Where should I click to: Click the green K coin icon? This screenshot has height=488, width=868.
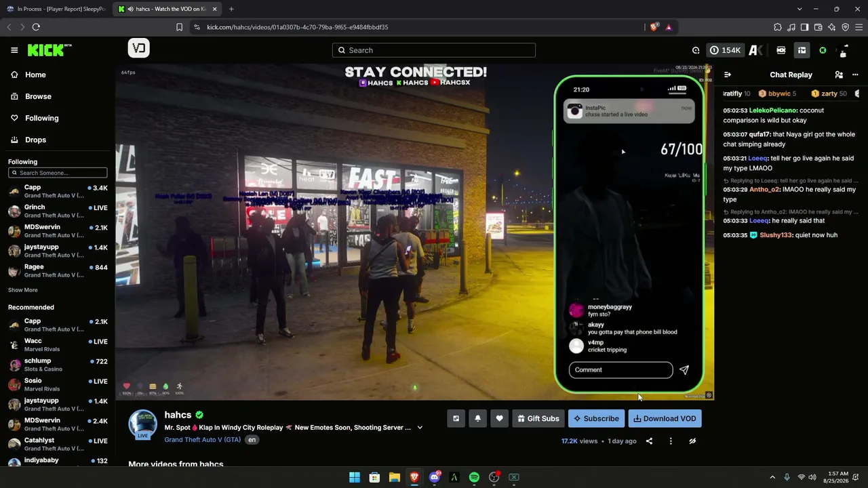click(823, 50)
